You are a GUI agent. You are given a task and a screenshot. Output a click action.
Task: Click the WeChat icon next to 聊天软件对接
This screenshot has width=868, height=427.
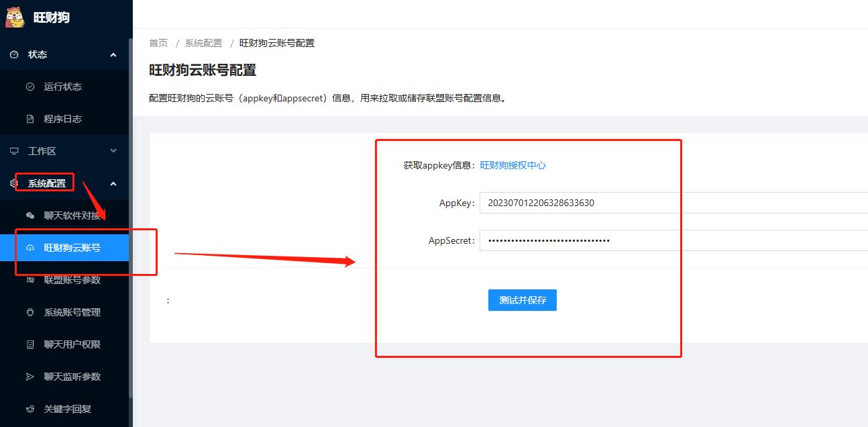click(30, 216)
